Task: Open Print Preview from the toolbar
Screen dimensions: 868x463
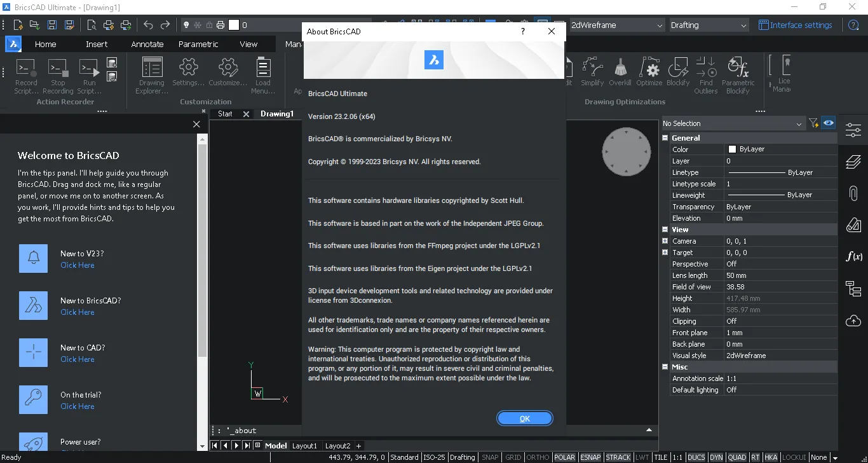Action: (x=92, y=25)
